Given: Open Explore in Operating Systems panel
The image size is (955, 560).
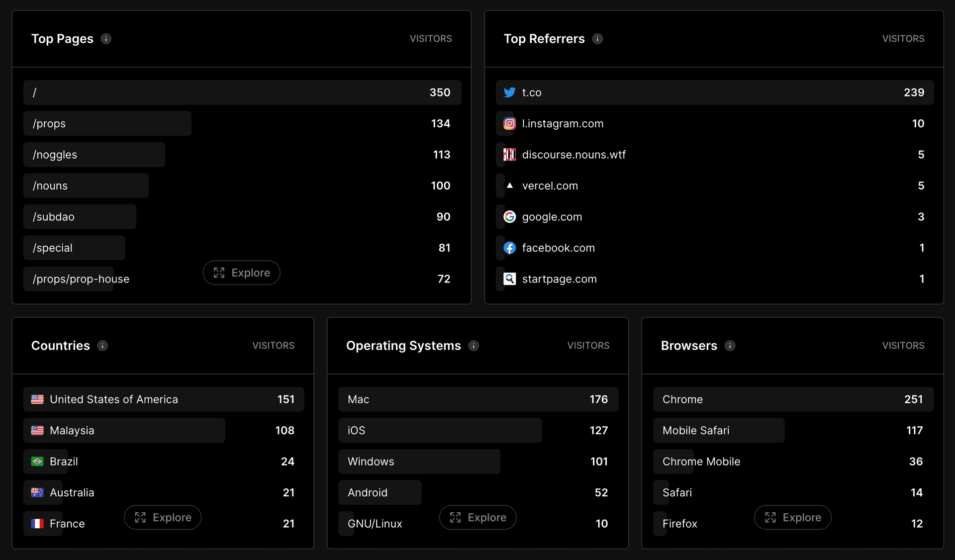Looking at the screenshot, I should click(477, 517).
